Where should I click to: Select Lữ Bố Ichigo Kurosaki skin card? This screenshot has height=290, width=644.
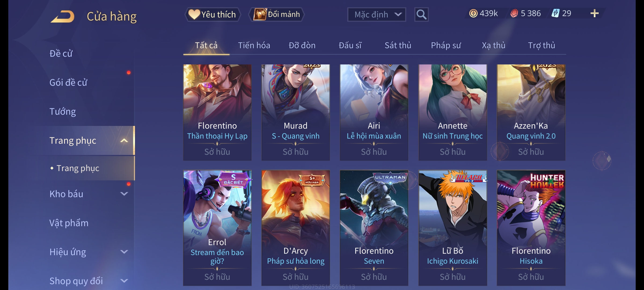click(453, 228)
